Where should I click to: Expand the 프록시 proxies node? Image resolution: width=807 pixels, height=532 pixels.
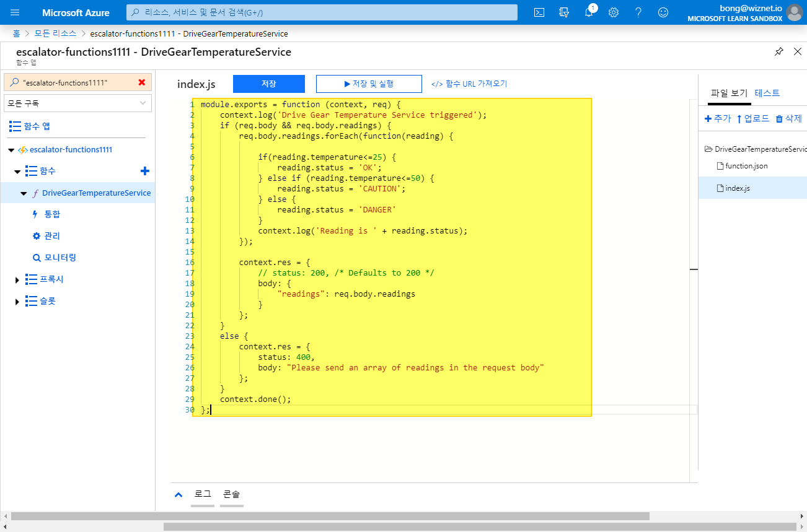point(17,280)
